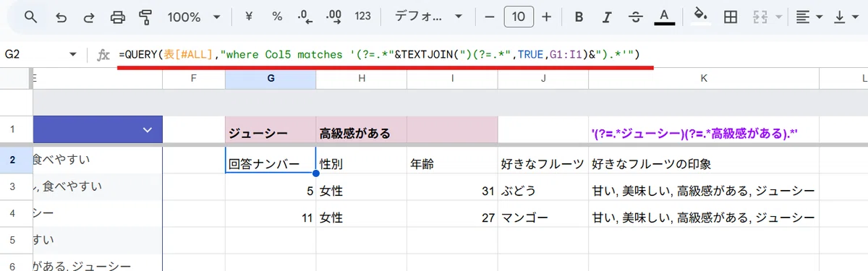Select column J header
Image resolution: width=868 pixels, height=271 pixels.
point(543,78)
